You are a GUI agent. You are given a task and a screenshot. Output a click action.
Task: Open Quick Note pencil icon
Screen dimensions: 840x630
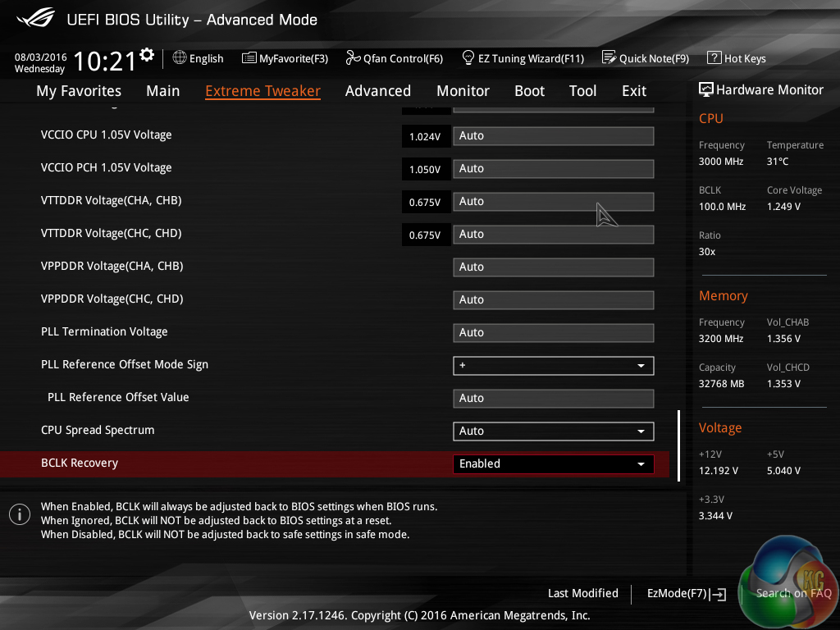click(609, 57)
